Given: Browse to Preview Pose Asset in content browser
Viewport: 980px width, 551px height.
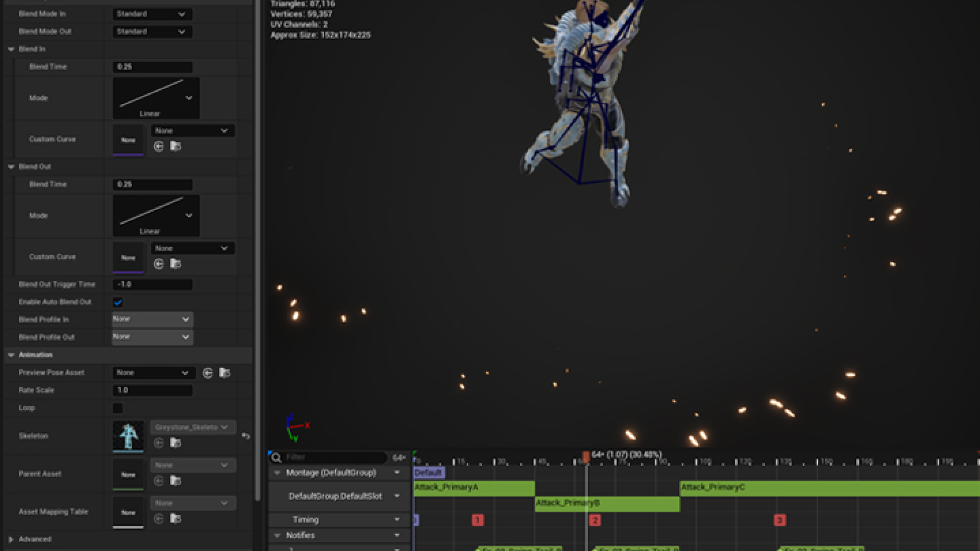Looking at the screenshot, I should pyautogui.click(x=225, y=373).
